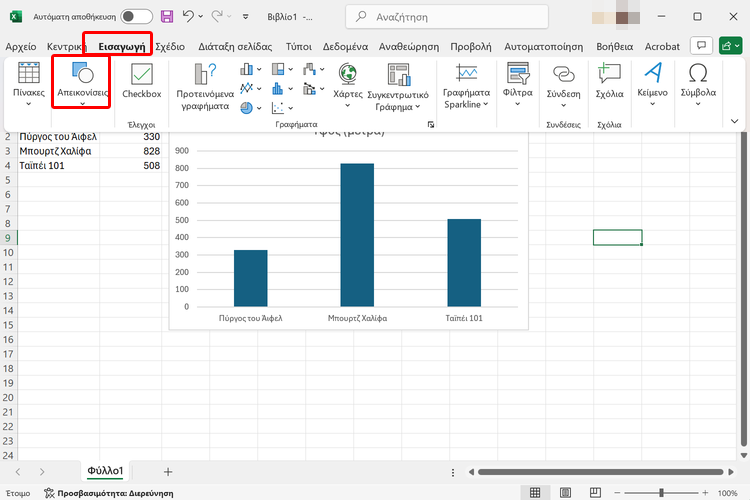Image resolution: width=750 pixels, height=500 pixels.
Task: Expand the column chart dropdown arrow
Action: pyautogui.click(x=259, y=69)
